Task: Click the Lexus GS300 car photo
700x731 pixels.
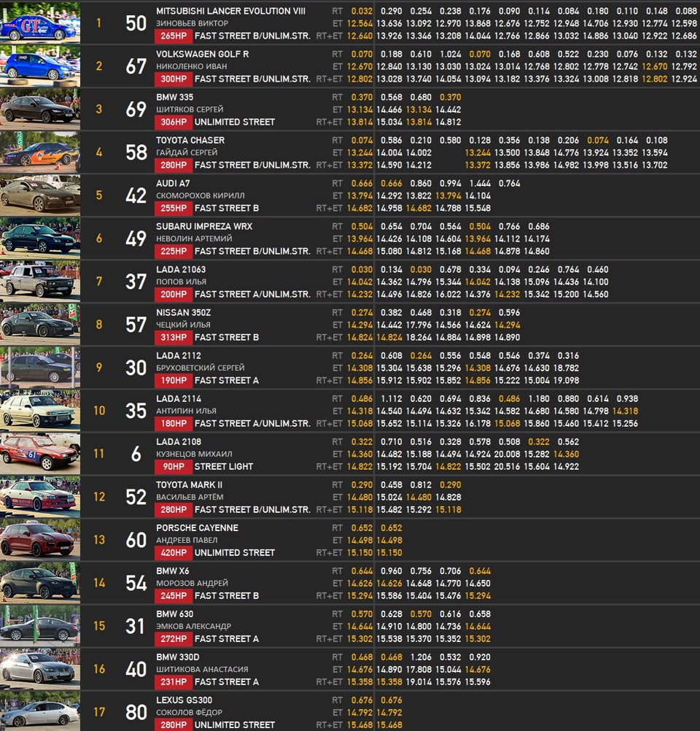Action: pyautogui.click(x=40, y=711)
